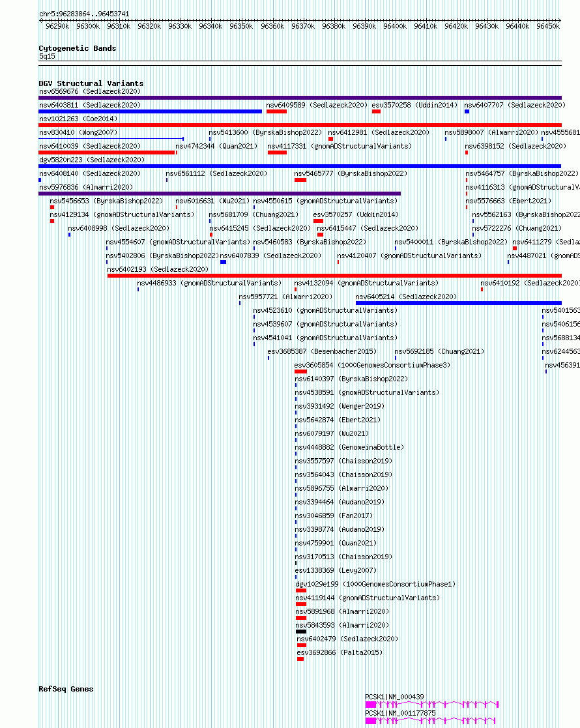Click esv3685387 (Besenbacher2015) label

(322, 351)
